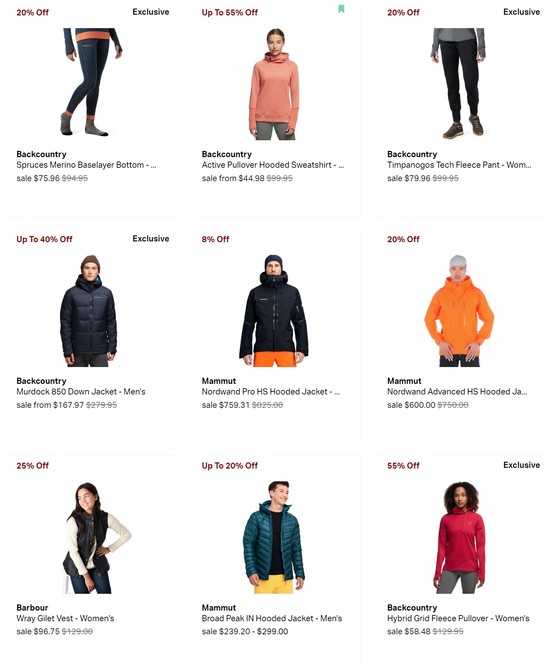Open Nordwand Pro HS Hooded Jacket title link
Viewport: 550px width, 672px height.
(270, 392)
